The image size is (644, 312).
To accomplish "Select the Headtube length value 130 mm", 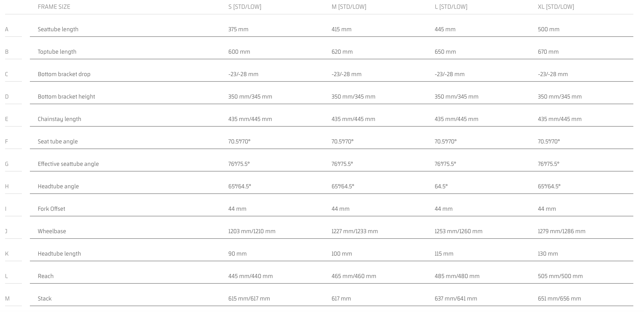I will pos(548,254).
